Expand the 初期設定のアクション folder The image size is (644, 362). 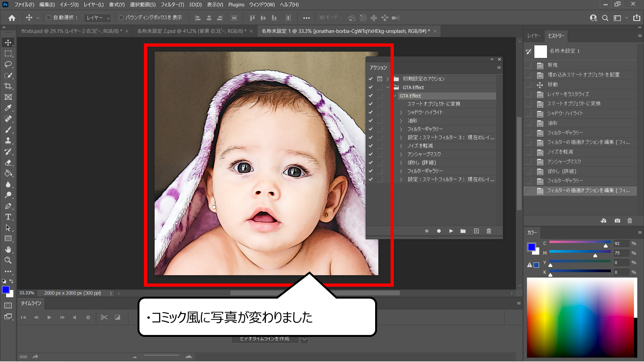388,79
